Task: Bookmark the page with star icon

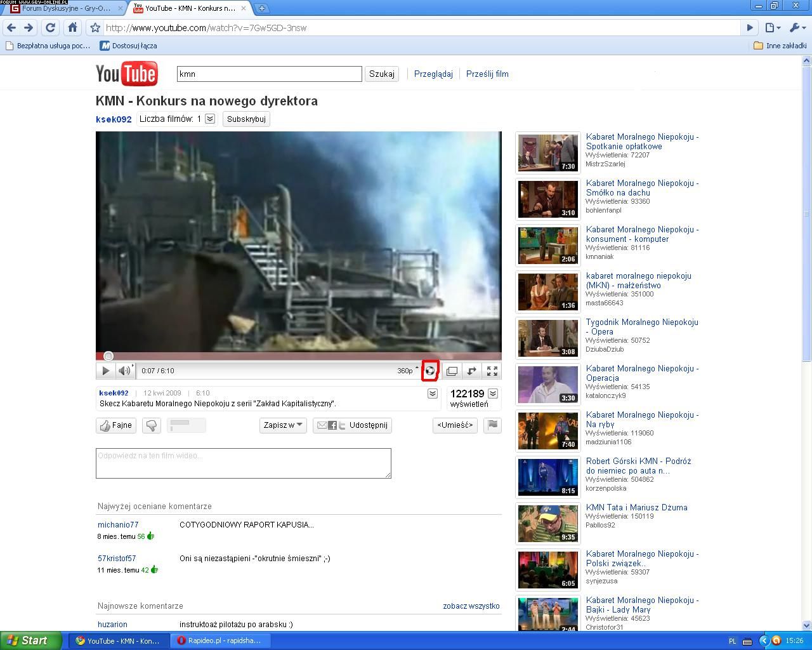Action: (x=95, y=27)
